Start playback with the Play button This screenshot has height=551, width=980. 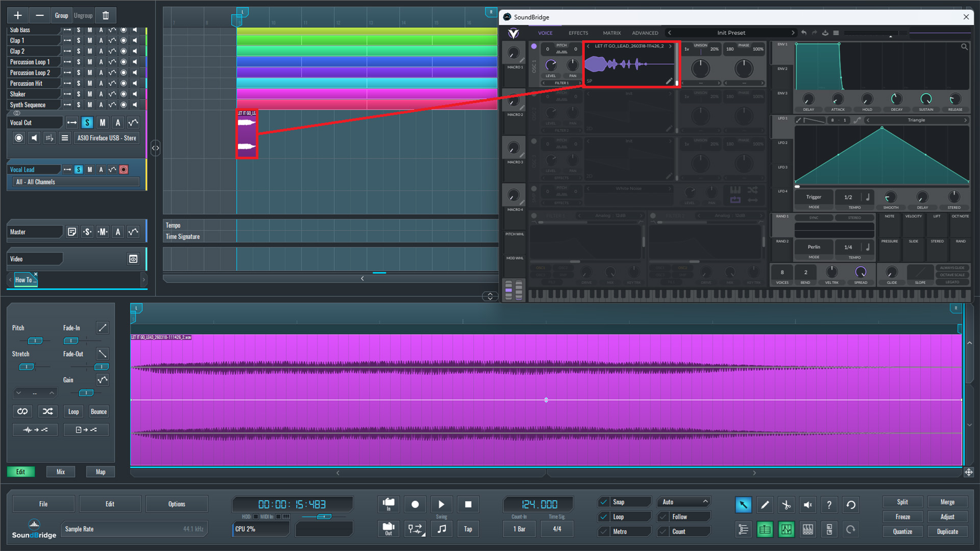point(442,504)
